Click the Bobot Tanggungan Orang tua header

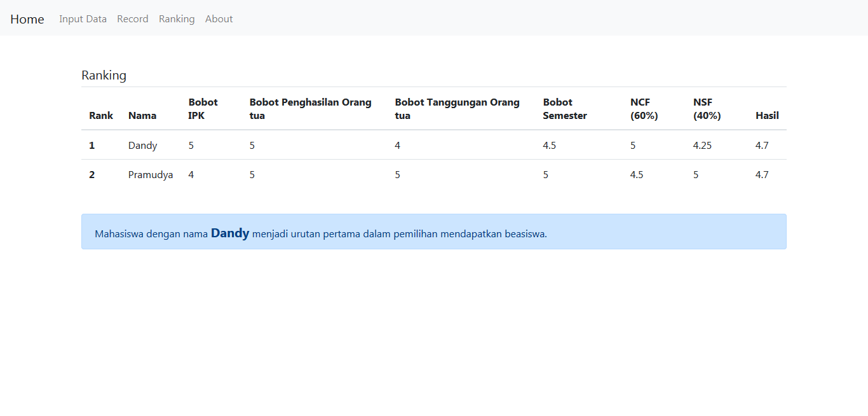457,109
